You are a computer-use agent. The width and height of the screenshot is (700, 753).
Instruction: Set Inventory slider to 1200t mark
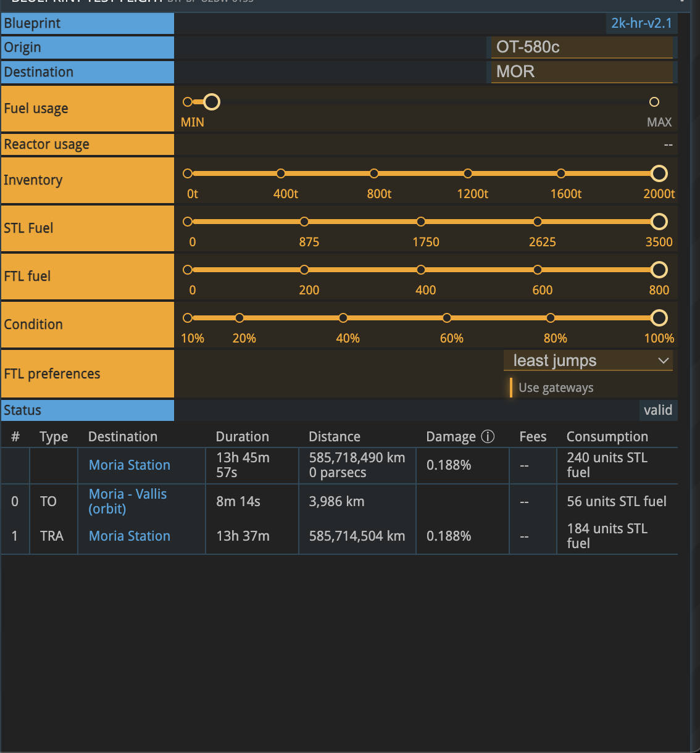click(x=468, y=173)
